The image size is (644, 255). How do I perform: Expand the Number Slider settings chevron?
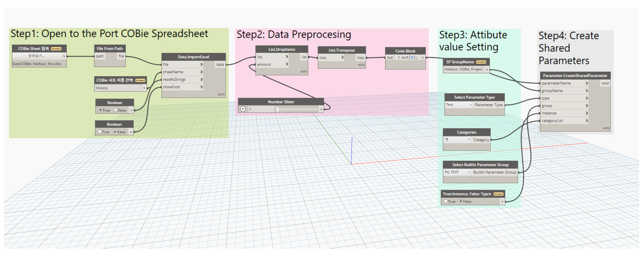tap(243, 109)
